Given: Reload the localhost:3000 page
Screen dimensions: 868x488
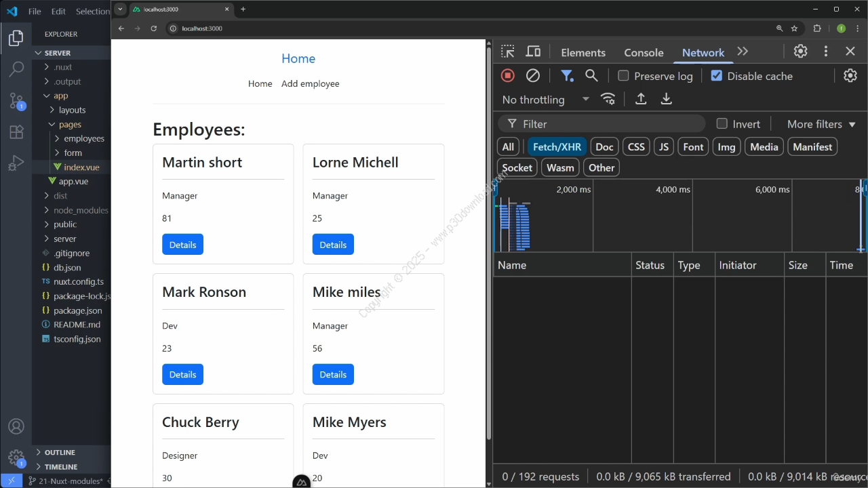Looking at the screenshot, I should point(154,28).
